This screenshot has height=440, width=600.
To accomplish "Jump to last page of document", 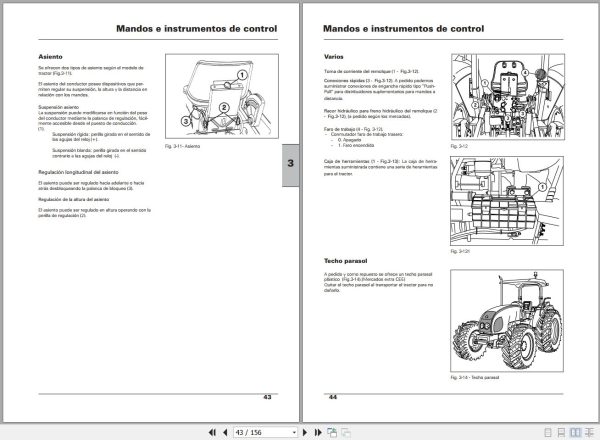I will 318,432.
